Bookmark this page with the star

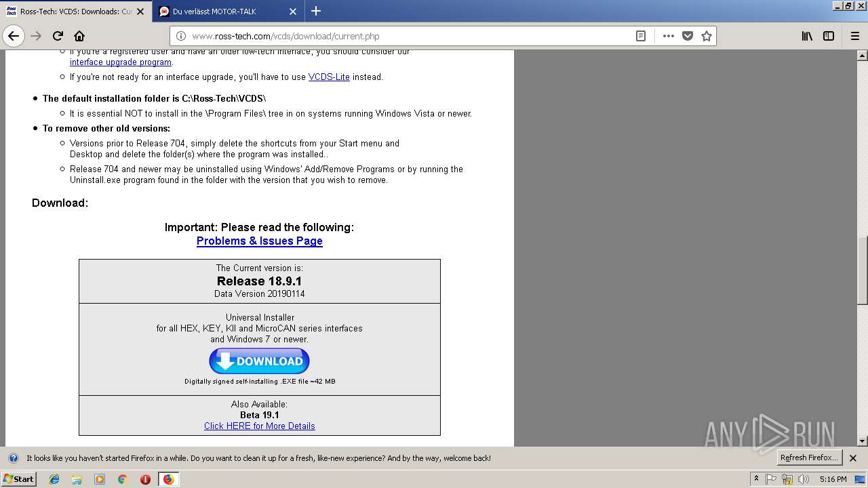pos(707,36)
